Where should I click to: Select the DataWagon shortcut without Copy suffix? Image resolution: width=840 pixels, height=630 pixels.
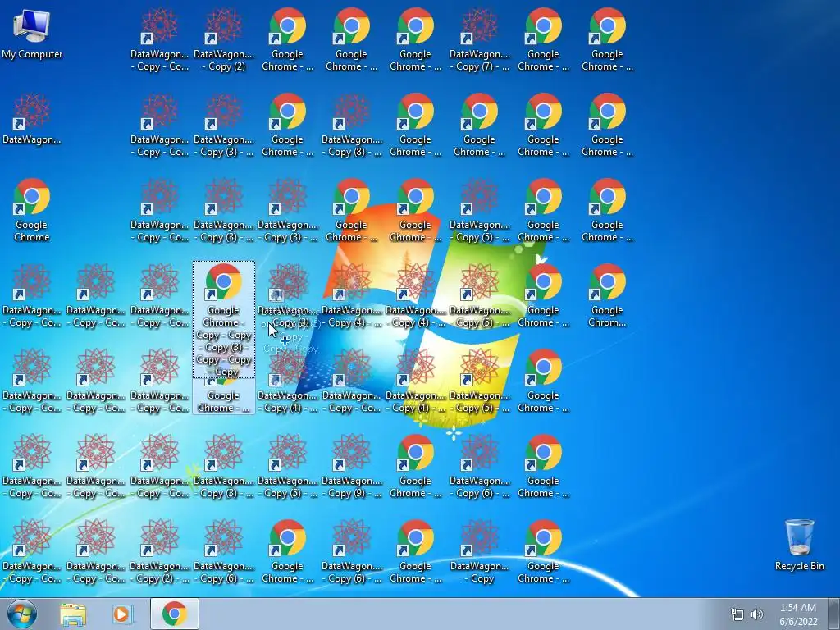(x=32, y=119)
